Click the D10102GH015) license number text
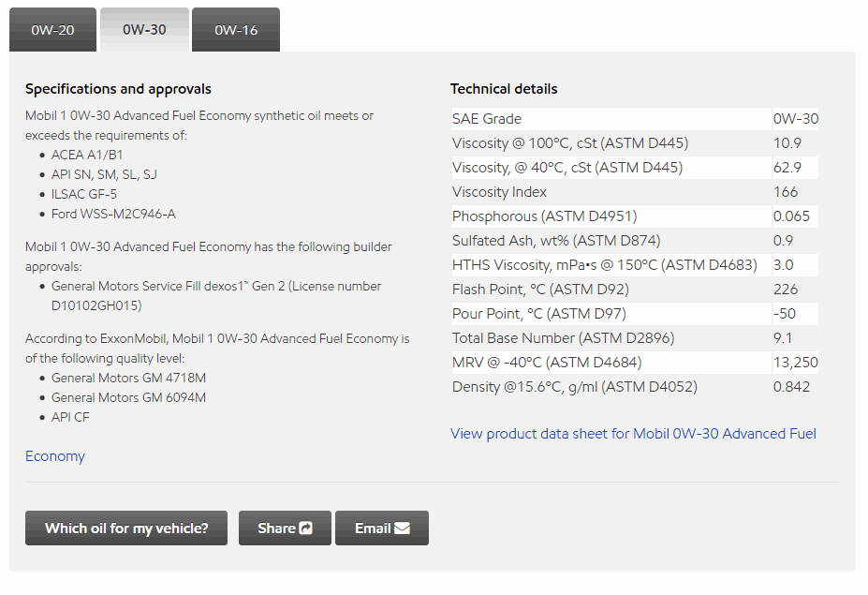 96,305
